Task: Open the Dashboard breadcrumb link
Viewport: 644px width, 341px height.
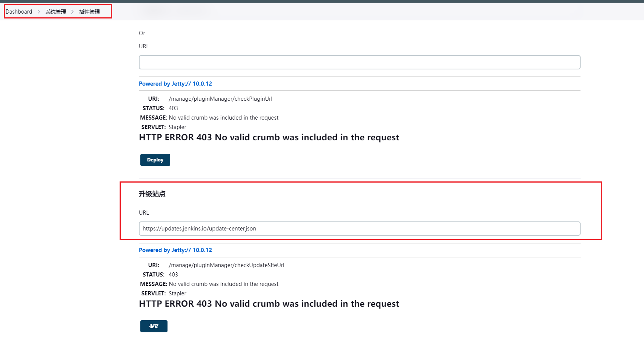Action: click(x=19, y=12)
